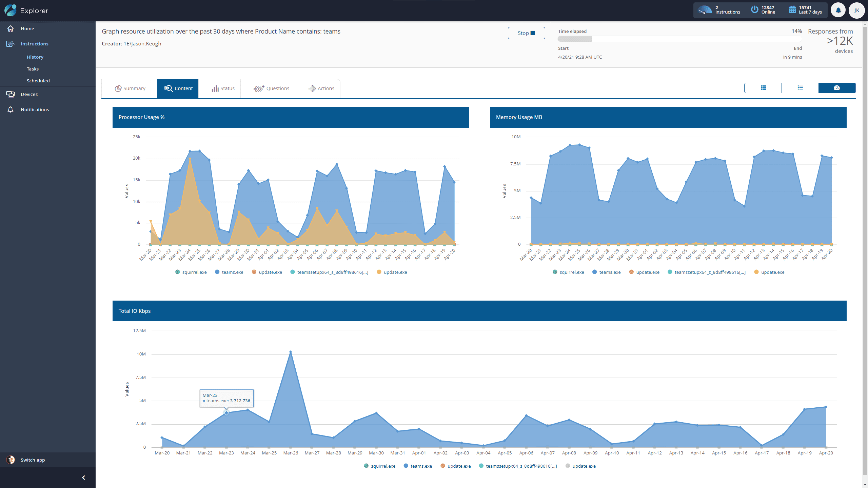Image resolution: width=868 pixels, height=488 pixels.
Task: Toggle last update.exe in Processor Usage legend
Action: tap(392, 272)
